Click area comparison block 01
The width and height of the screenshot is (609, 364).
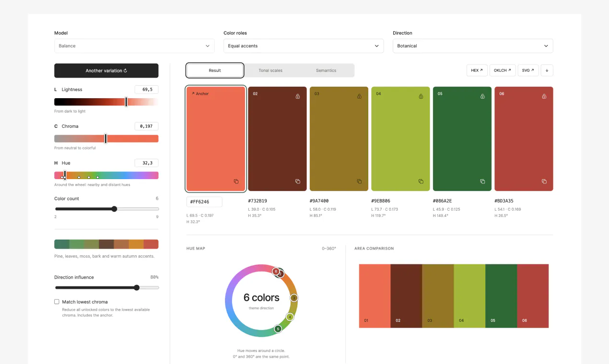pyautogui.click(x=375, y=296)
